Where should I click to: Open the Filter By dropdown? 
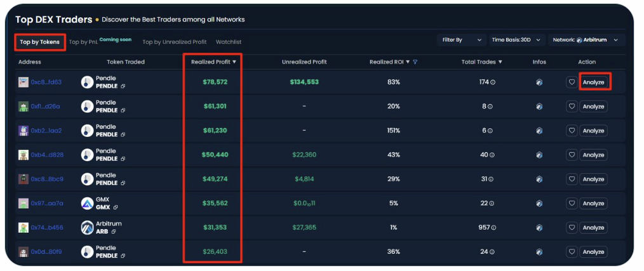point(462,40)
